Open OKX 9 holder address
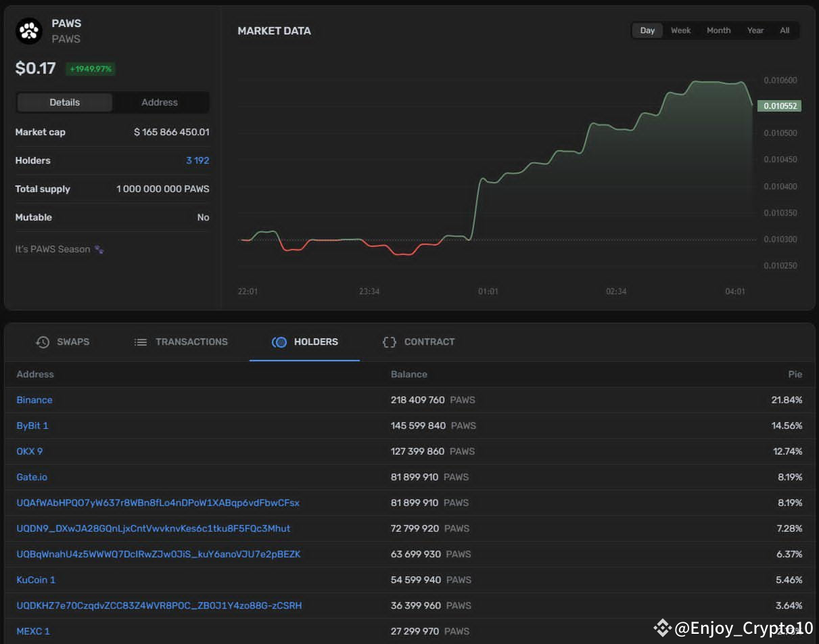This screenshot has height=644, width=819. tap(30, 452)
